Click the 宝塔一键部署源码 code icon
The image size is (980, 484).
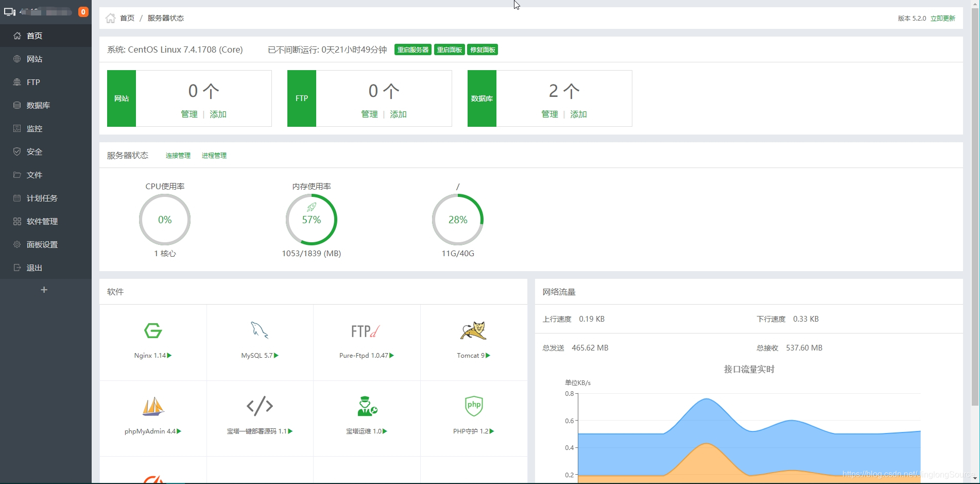click(260, 406)
